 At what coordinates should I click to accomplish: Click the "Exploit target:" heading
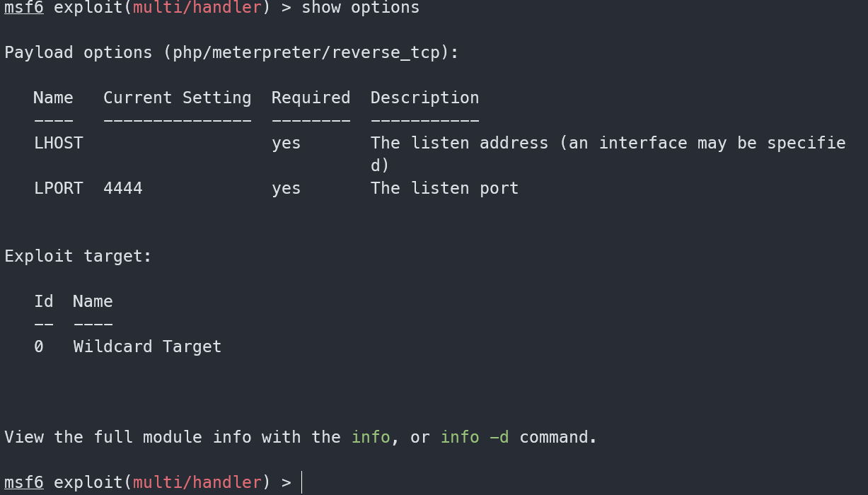[x=78, y=256]
